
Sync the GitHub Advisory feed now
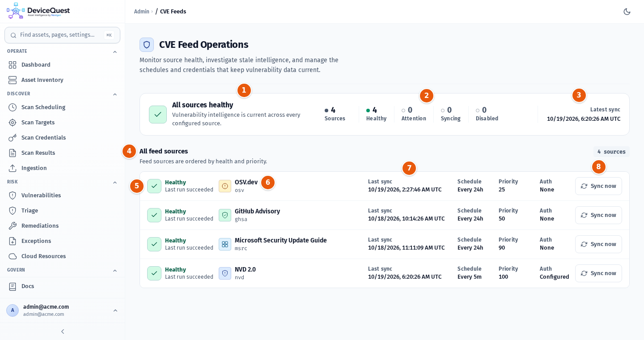(x=598, y=215)
